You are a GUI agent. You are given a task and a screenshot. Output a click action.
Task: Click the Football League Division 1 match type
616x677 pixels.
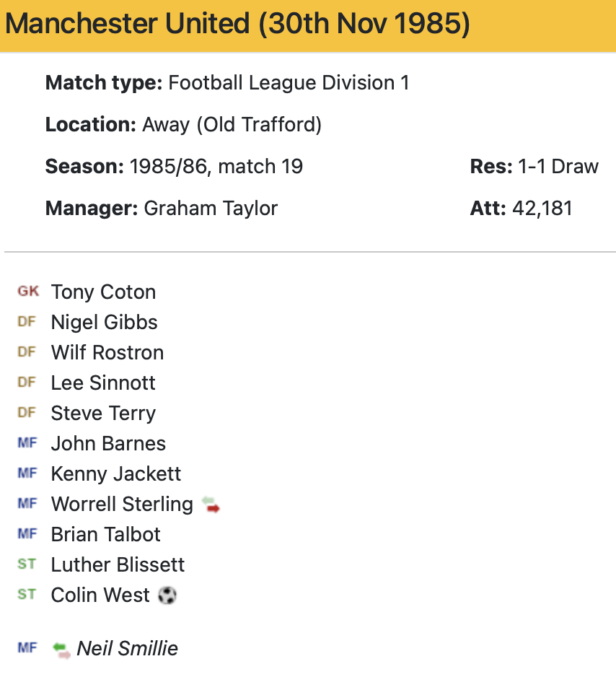coord(289,83)
